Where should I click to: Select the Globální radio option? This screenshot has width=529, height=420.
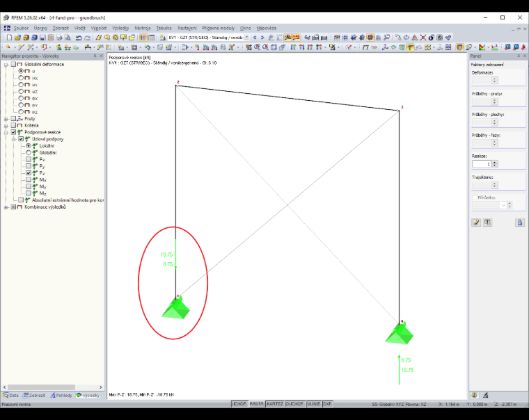point(29,153)
